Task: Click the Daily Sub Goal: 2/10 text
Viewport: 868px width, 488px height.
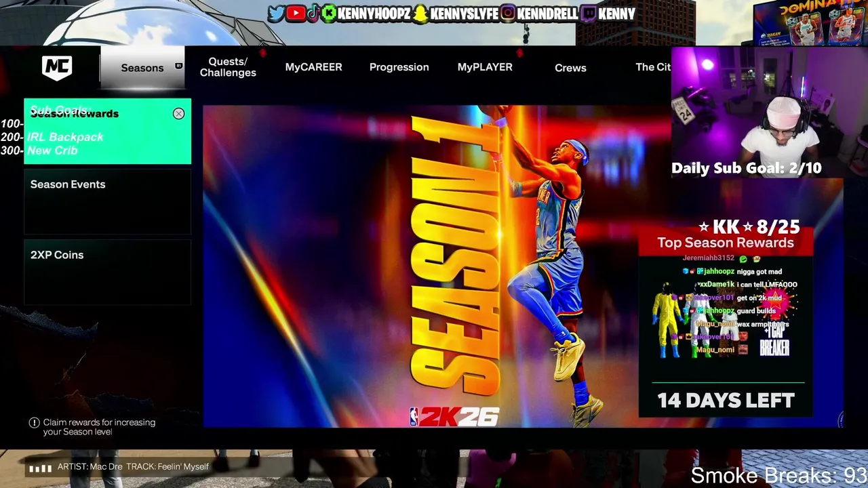Action: [746, 168]
